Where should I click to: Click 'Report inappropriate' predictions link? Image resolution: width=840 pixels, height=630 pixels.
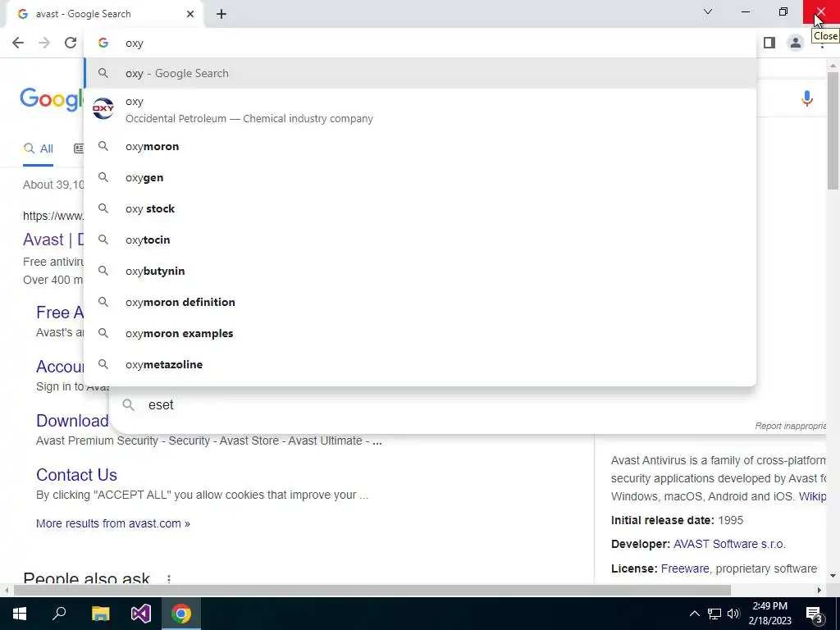(790, 426)
